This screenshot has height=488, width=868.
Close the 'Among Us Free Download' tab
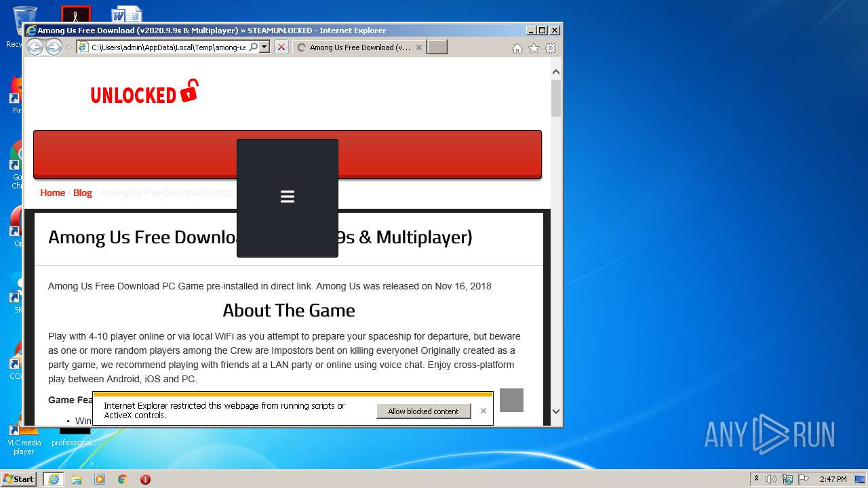click(x=419, y=47)
